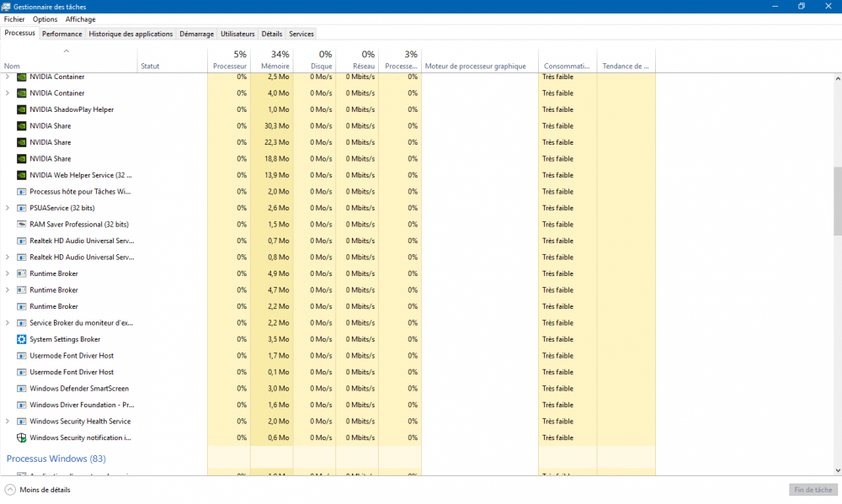Click the Task Manager title bar icon
This screenshot has height=504, width=842.
coord(7,7)
